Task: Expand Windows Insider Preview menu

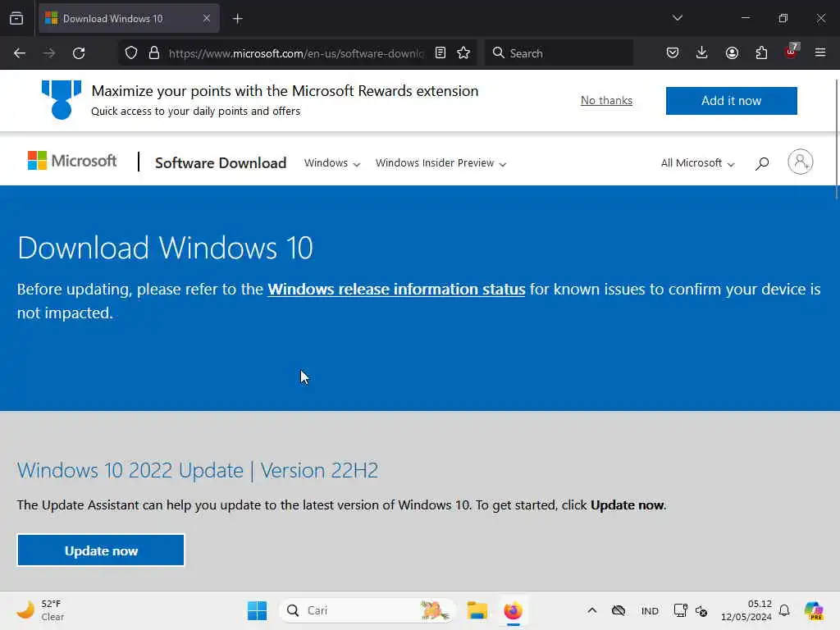Action: [441, 163]
